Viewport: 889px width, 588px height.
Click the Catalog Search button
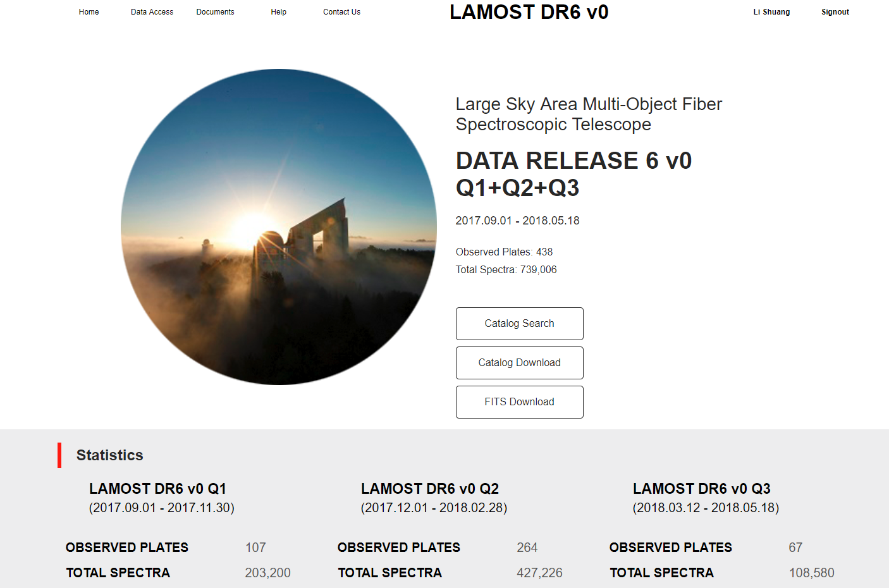(x=520, y=324)
